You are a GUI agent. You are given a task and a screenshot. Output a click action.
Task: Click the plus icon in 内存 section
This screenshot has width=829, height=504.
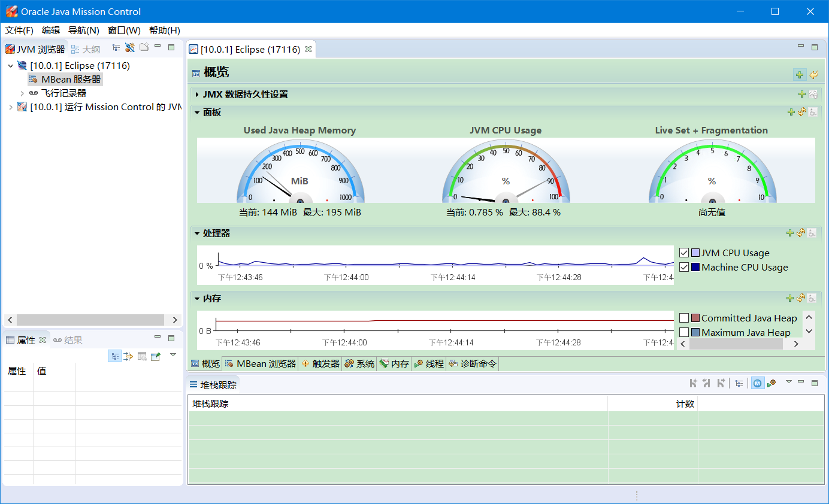[x=791, y=298]
